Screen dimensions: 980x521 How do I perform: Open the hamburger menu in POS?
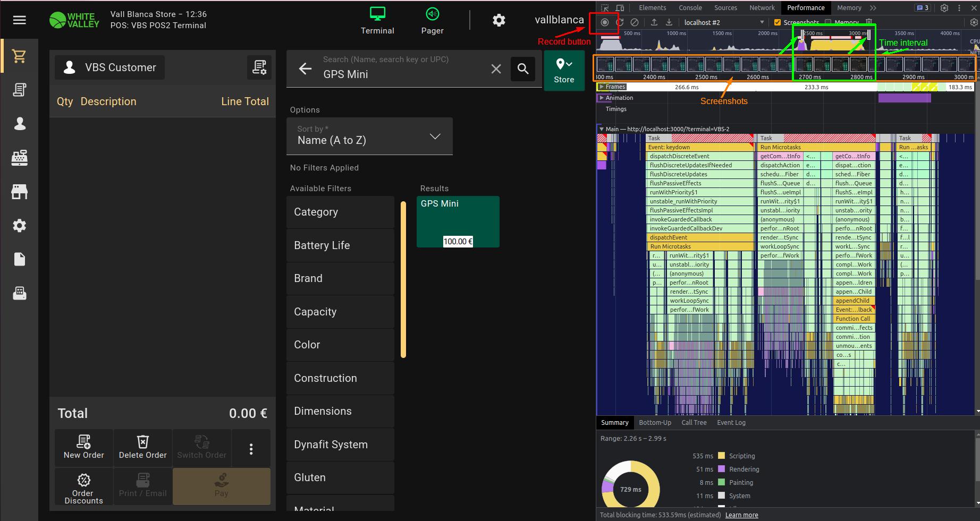(19, 20)
